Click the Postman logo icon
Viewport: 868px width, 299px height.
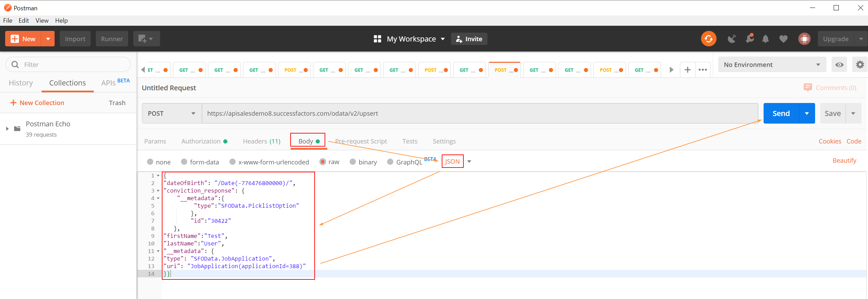[x=8, y=8]
